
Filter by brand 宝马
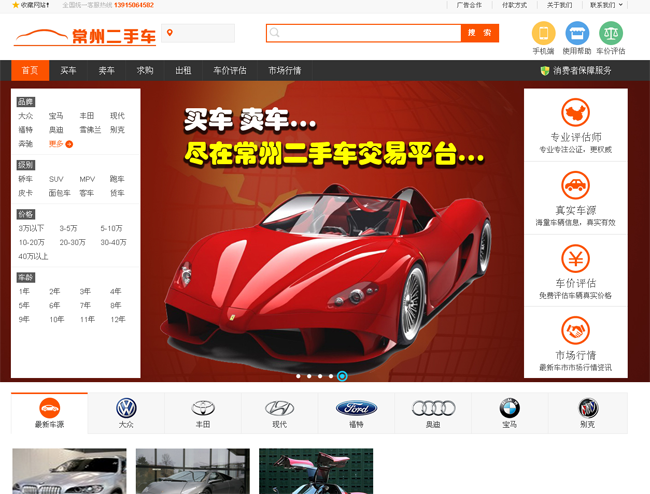(x=56, y=116)
